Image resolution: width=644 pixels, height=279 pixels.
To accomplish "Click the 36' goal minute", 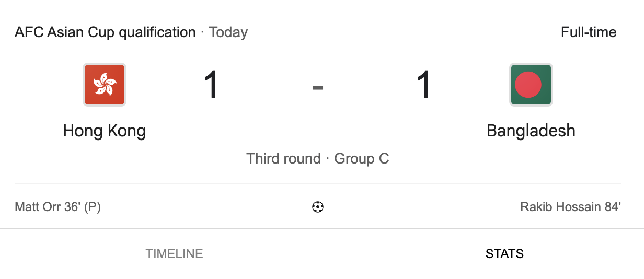I will point(71,207).
